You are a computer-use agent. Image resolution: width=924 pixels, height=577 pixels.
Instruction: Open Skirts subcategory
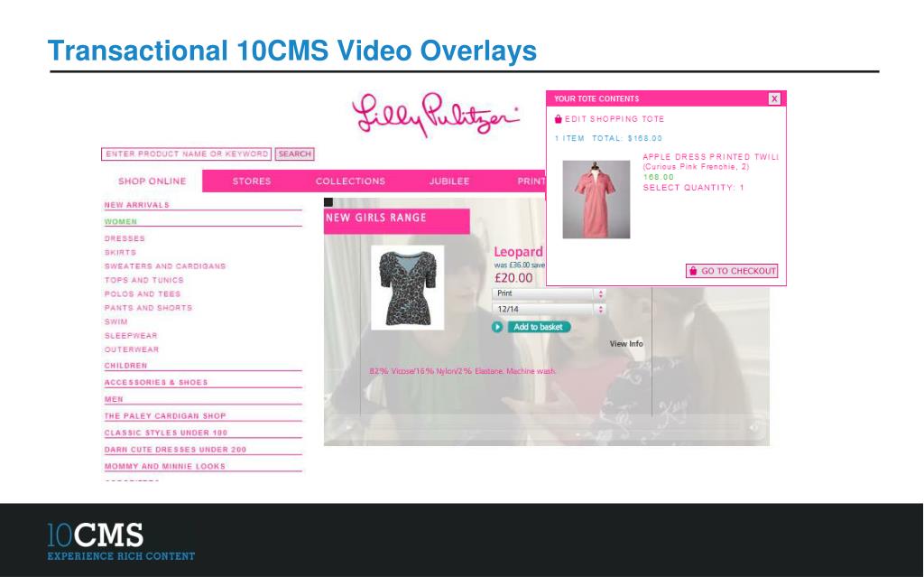(120, 253)
